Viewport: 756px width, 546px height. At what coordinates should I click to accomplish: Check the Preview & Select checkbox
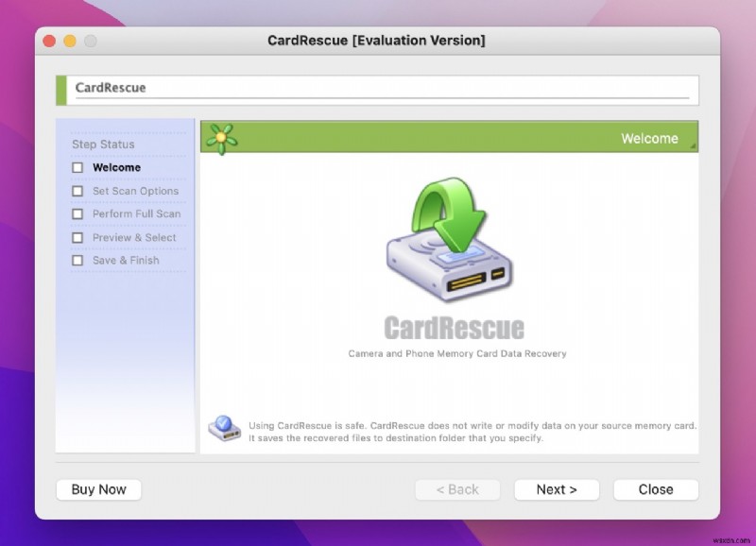[x=77, y=237]
